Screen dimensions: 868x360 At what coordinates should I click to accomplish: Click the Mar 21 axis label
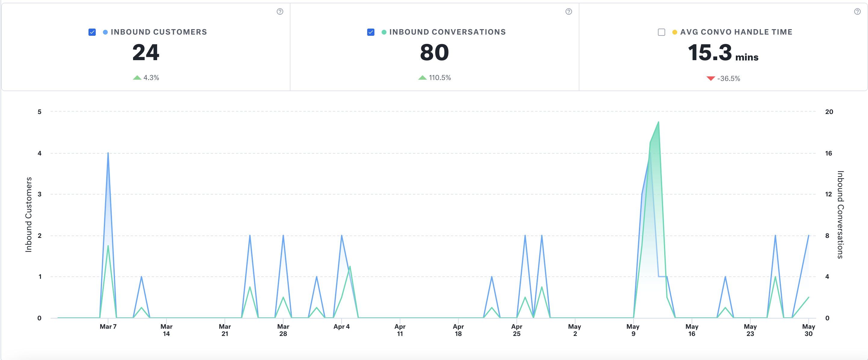225,330
